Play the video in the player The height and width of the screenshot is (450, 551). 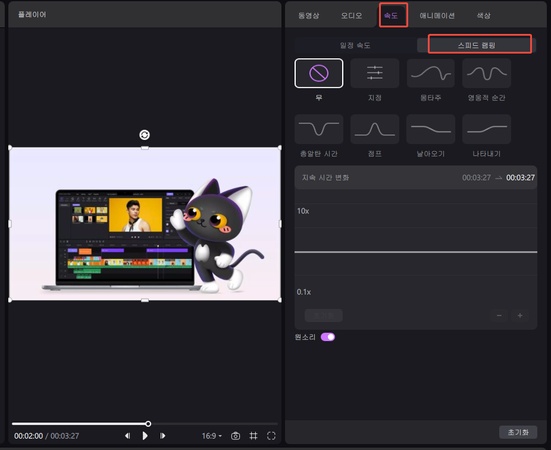click(145, 436)
